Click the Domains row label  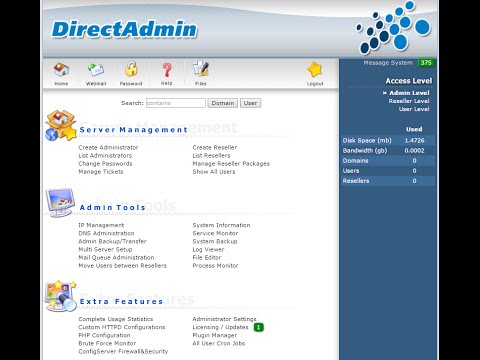point(355,161)
